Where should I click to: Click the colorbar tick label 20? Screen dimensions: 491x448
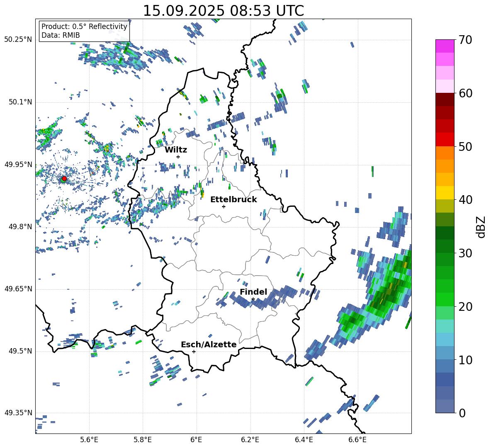465,307
